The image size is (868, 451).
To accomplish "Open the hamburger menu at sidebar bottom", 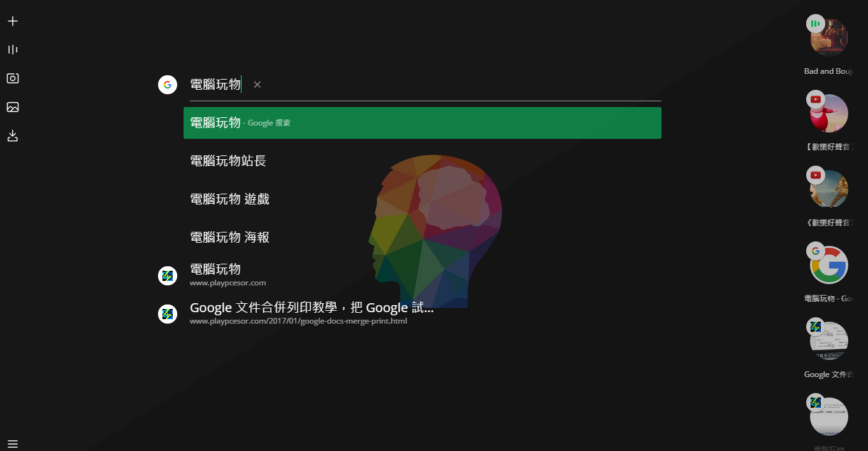I will pyautogui.click(x=13, y=444).
